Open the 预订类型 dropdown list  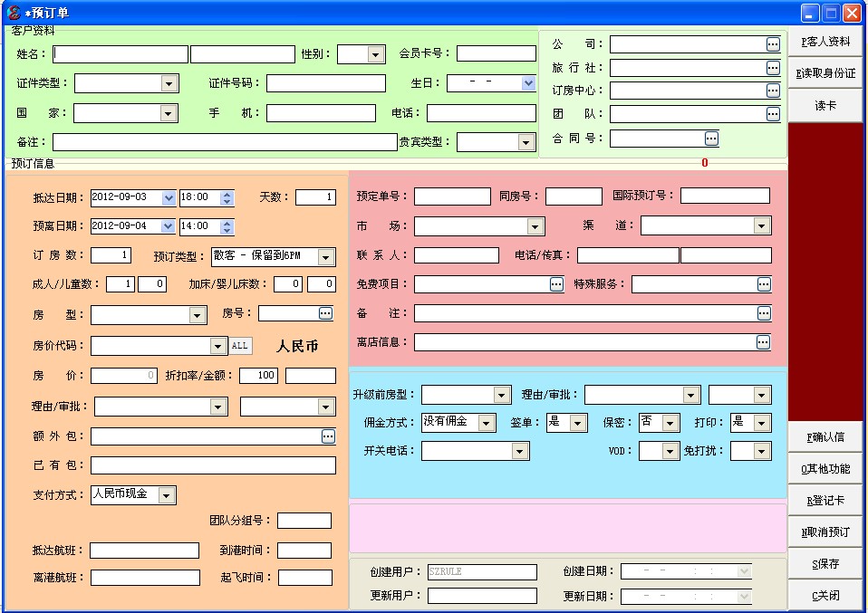click(x=326, y=257)
